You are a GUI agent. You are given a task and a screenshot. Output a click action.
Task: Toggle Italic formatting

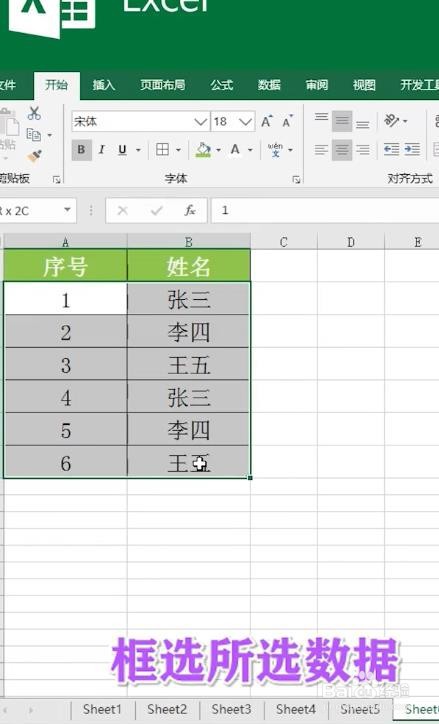click(102, 150)
